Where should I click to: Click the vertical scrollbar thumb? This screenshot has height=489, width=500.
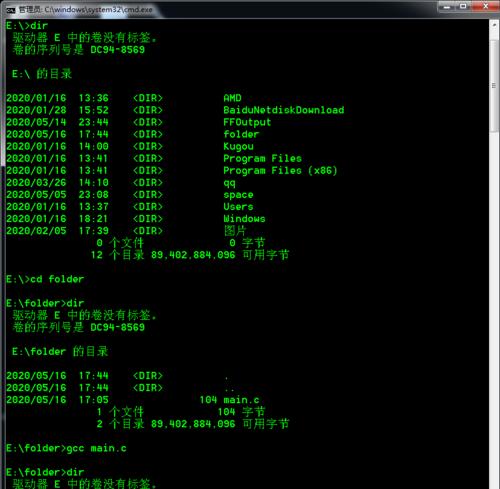tap(494, 86)
